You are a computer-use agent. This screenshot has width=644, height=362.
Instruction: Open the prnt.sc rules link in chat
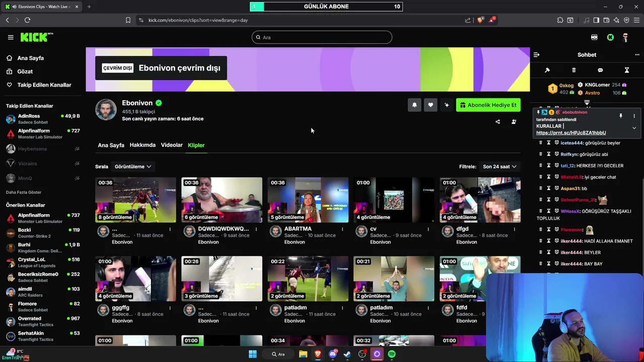(x=571, y=133)
